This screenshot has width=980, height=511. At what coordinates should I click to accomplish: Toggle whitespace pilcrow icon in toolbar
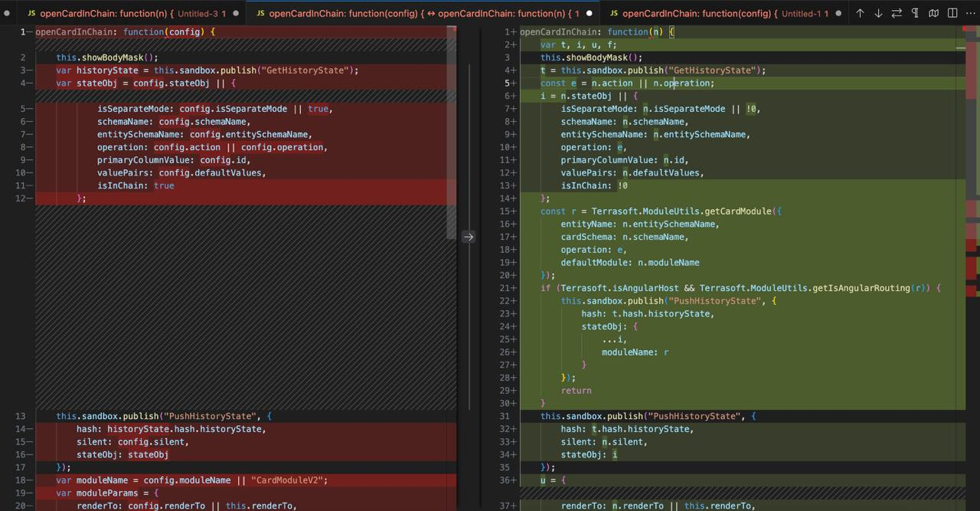(x=915, y=13)
